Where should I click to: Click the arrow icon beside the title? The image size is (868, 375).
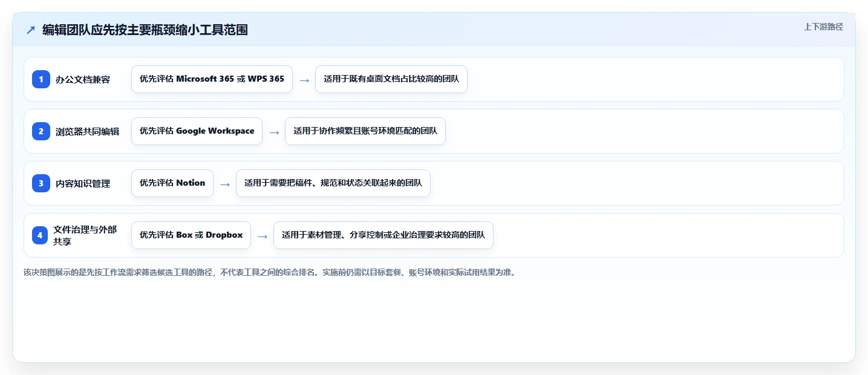[x=31, y=30]
